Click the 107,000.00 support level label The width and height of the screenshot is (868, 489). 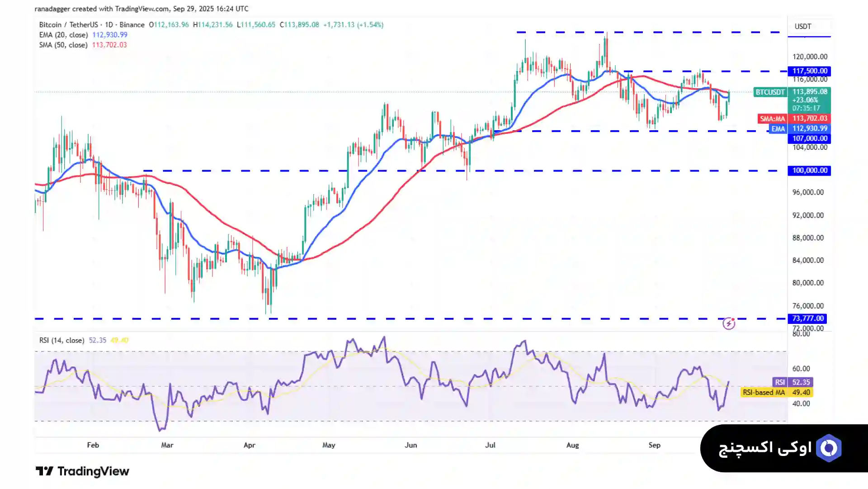tap(810, 138)
